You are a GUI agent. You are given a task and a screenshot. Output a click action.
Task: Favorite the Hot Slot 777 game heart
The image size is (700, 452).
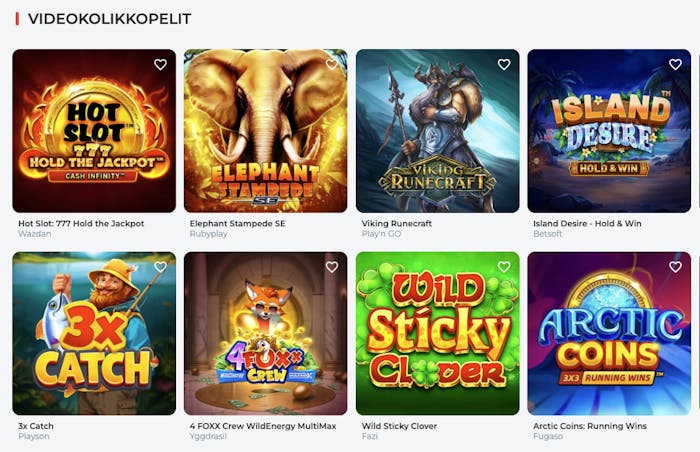point(160,64)
